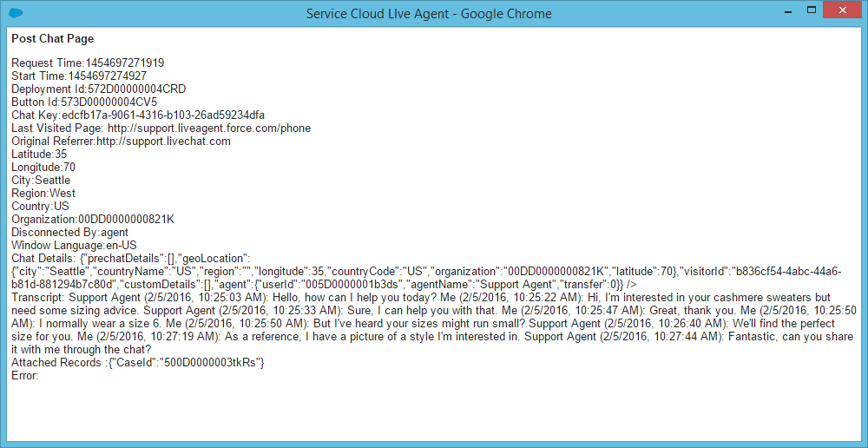Select the 'Request Time:1454697271919' line

pyautogui.click(x=88, y=63)
